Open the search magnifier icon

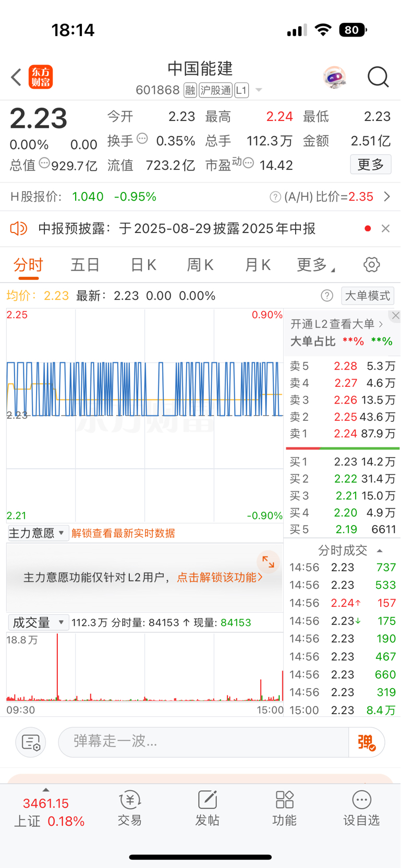pyautogui.click(x=378, y=77)
